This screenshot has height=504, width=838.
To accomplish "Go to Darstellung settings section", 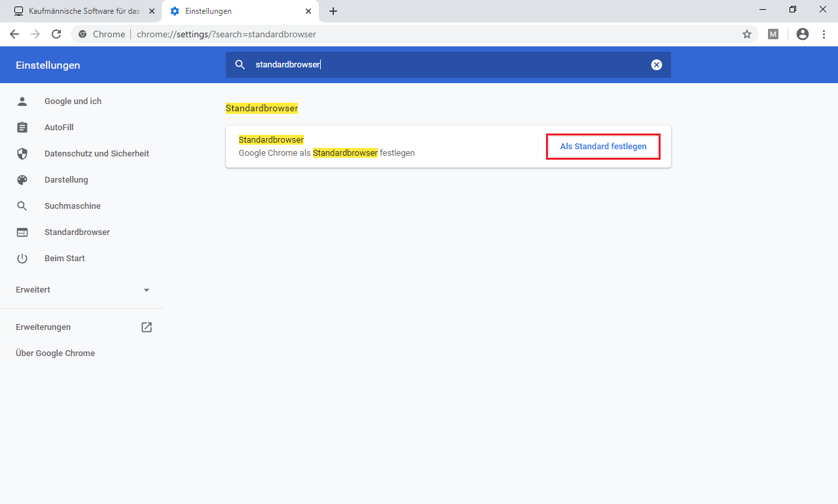I will 66,180.
